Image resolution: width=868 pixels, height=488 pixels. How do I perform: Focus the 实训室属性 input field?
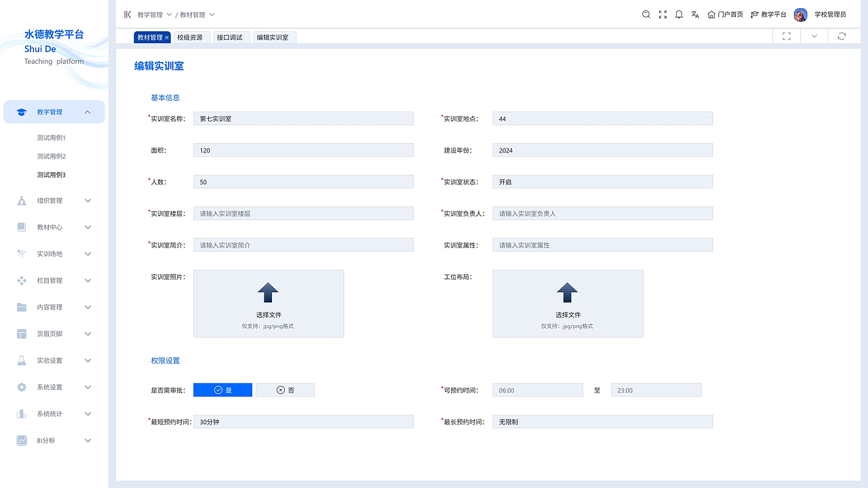(603, 245)
